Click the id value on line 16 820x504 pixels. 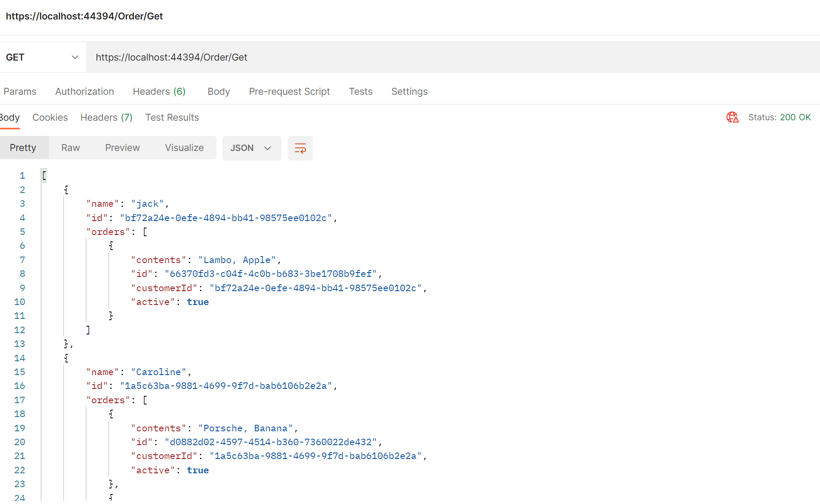tap(226, 386)
